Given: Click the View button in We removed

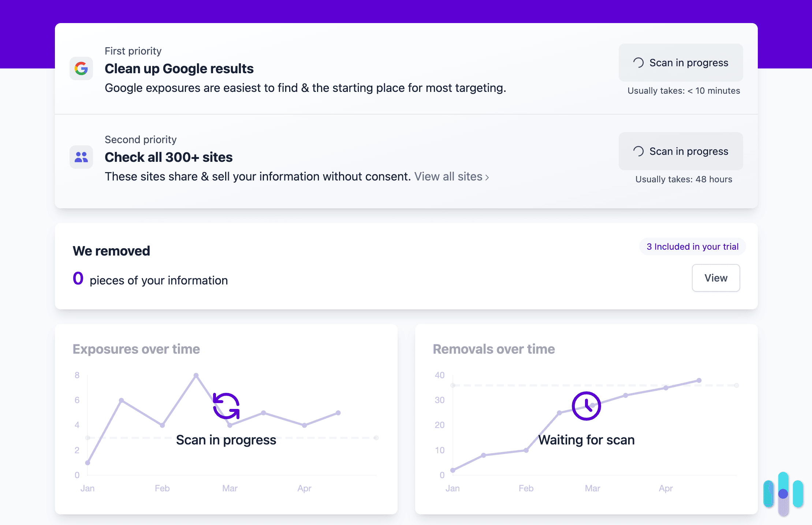Looking at the screenshot, I should [x=715, y=278].
